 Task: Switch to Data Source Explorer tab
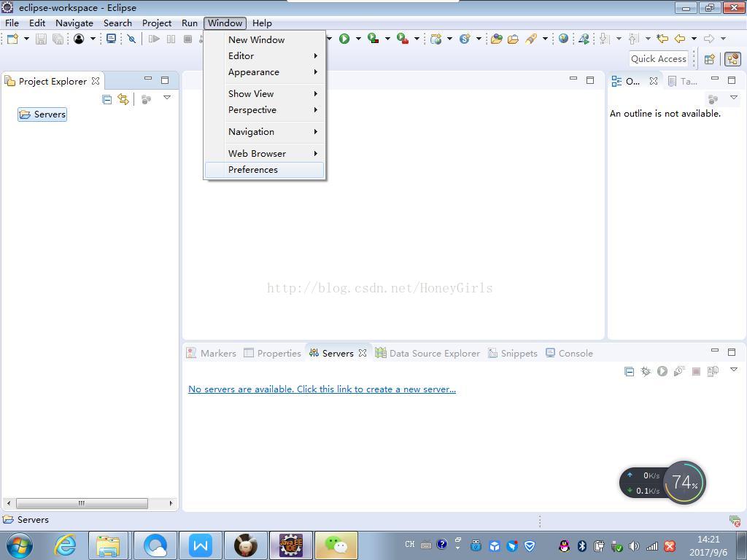427,354
